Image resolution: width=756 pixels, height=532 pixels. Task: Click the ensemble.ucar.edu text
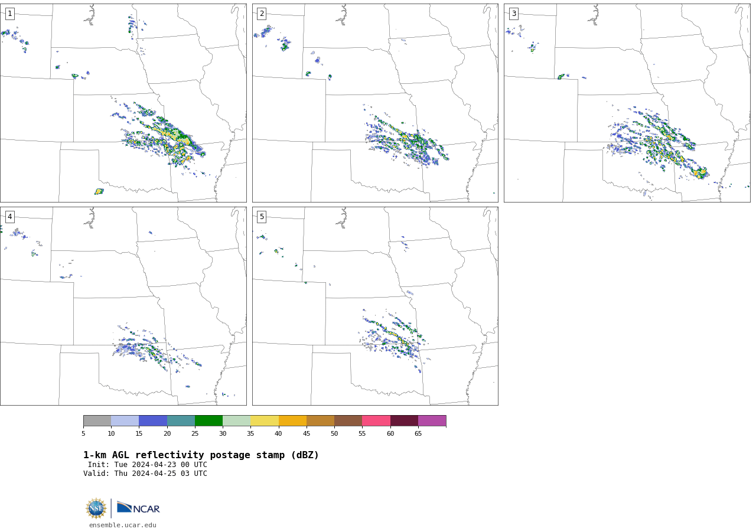tap(123, 525)
